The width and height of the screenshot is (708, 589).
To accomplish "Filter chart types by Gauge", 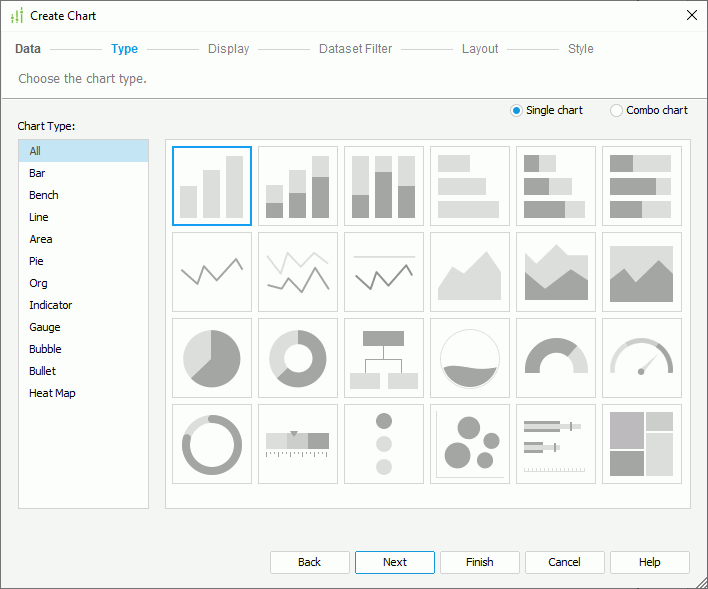I will (x=45, y=327).
